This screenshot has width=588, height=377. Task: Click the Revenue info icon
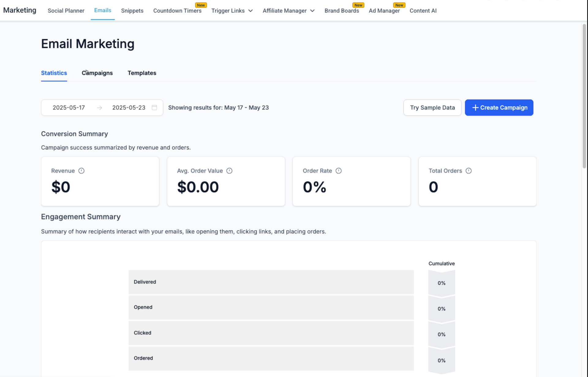pyautogui.click(x=81, y=171)
